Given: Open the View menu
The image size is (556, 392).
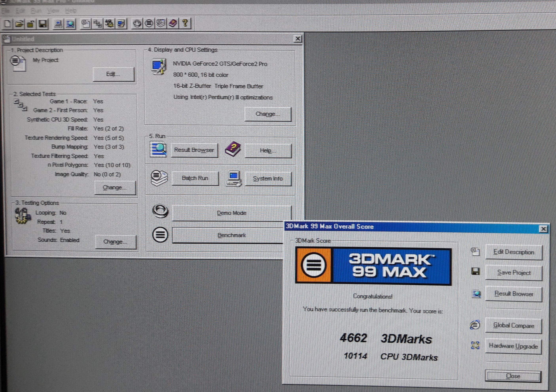Looking at the screenshot, I should 53,11.
